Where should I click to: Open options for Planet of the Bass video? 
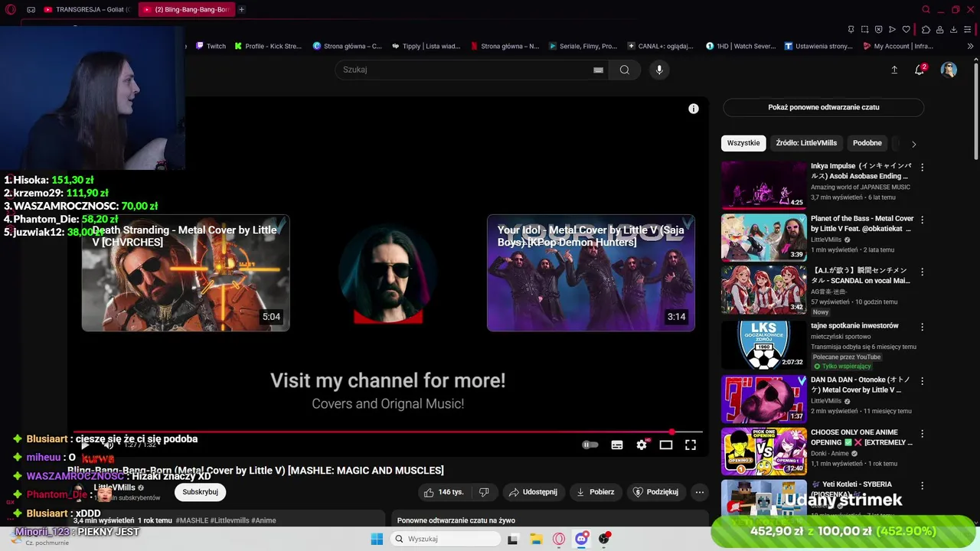coord(922,220)
